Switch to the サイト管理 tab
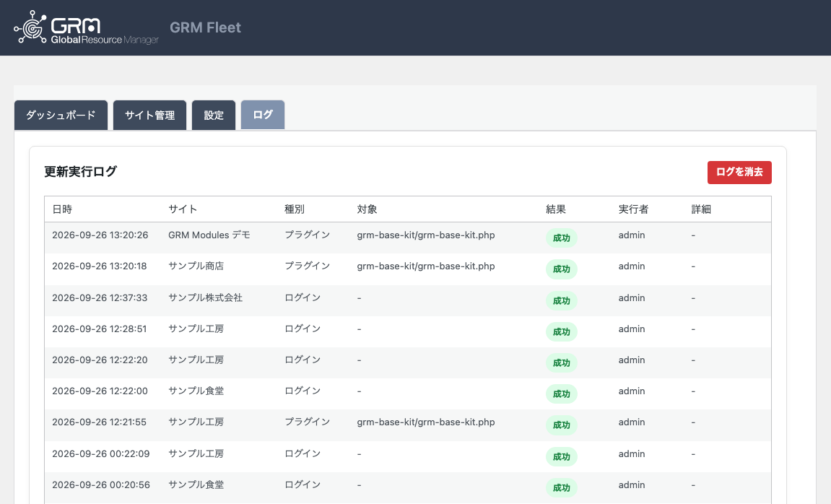The image size is (831, 504). 150,115
